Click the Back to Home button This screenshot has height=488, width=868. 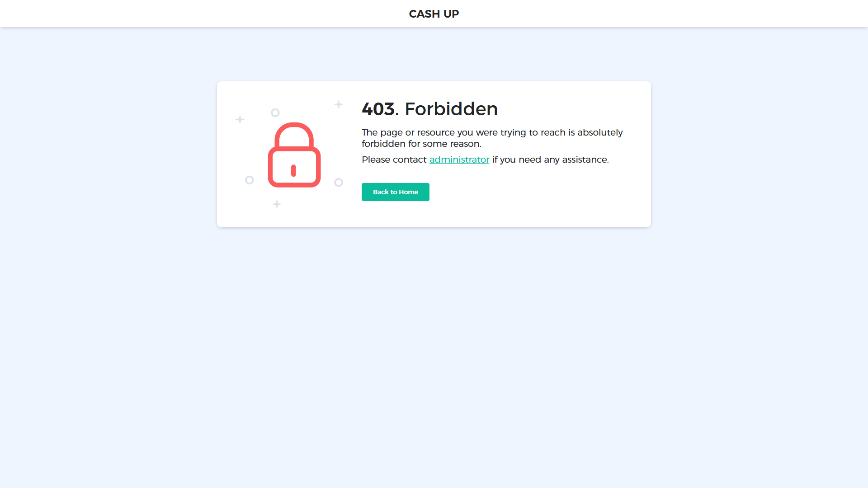tap(395, 192)
